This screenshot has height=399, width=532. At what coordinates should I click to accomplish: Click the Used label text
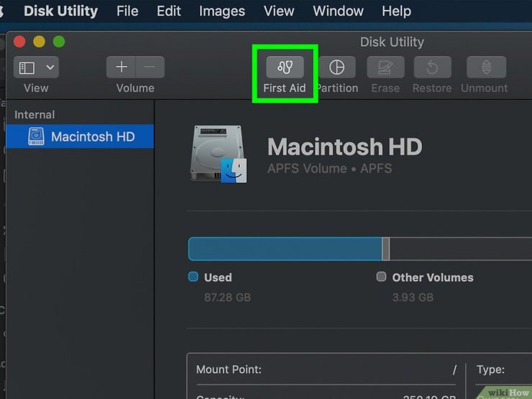click(x=218, y=278)
